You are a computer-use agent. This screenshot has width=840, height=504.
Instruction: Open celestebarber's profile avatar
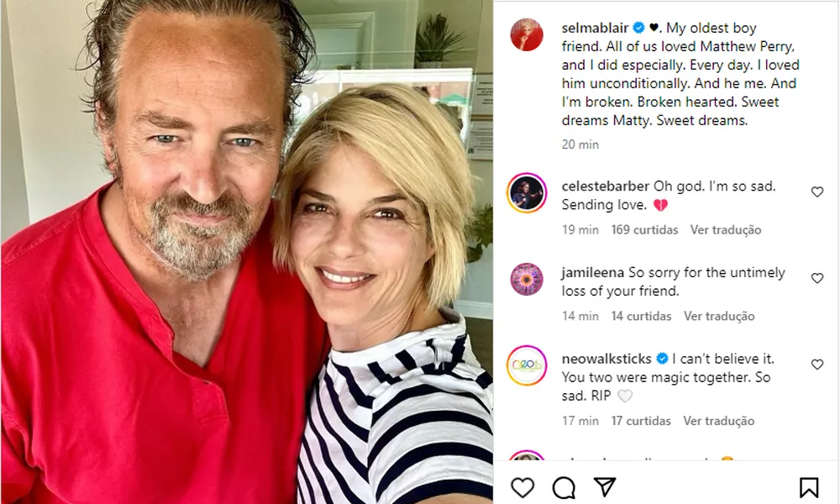tap(527, 193)
